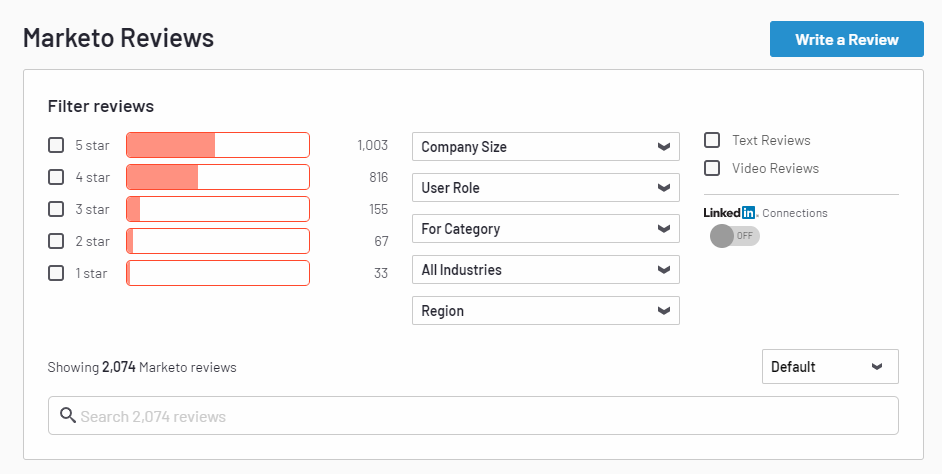Image resolution: width=942 pixels, height=474 pixels.
Task: Click the LinkedIn logo icon
Action: pos(730,212)
